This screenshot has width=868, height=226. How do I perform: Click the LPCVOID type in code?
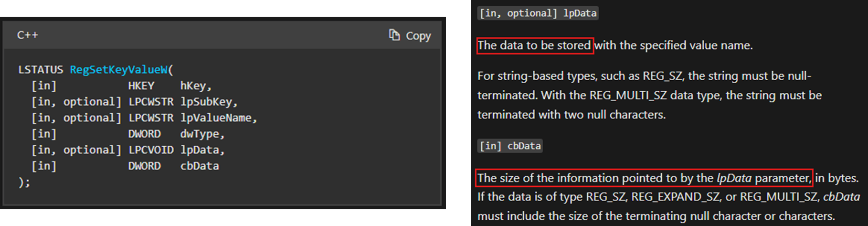(151, 150)
